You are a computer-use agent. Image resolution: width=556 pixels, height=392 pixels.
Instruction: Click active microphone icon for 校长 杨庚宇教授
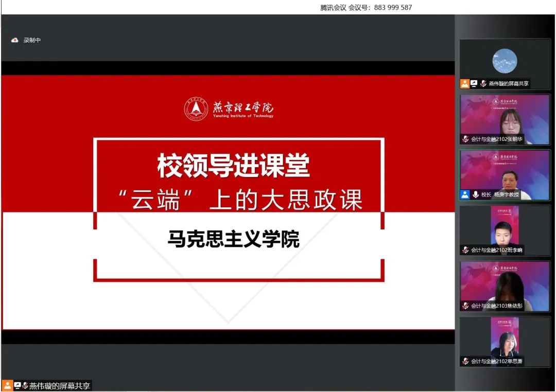[475, 194]
